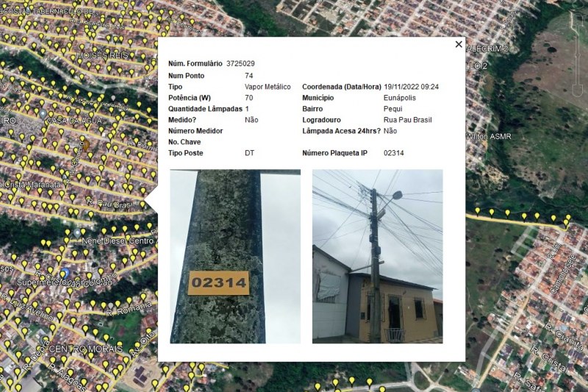
Task: Select the Wilton ASMR map label
Action: (x=488, y=137)
